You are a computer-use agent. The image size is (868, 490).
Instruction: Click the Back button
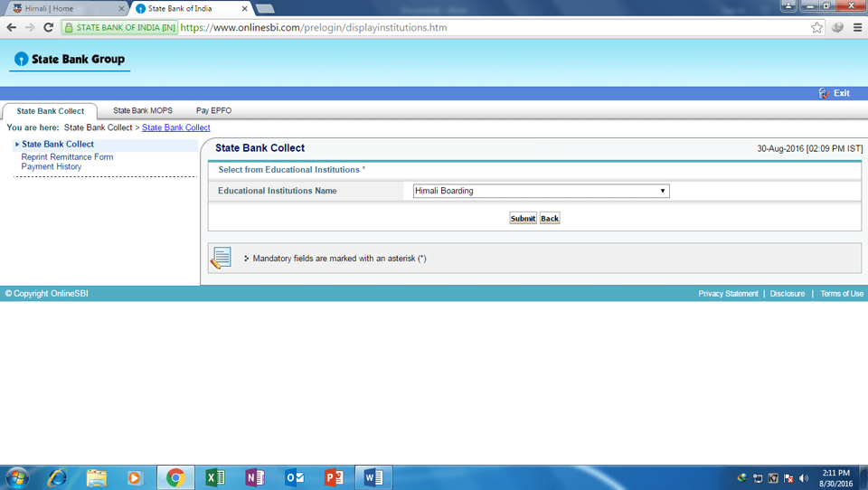pos(550,218)
